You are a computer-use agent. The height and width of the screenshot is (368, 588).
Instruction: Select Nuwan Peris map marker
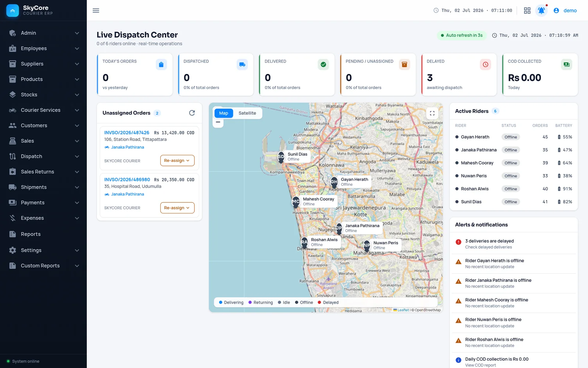(367, 245)
